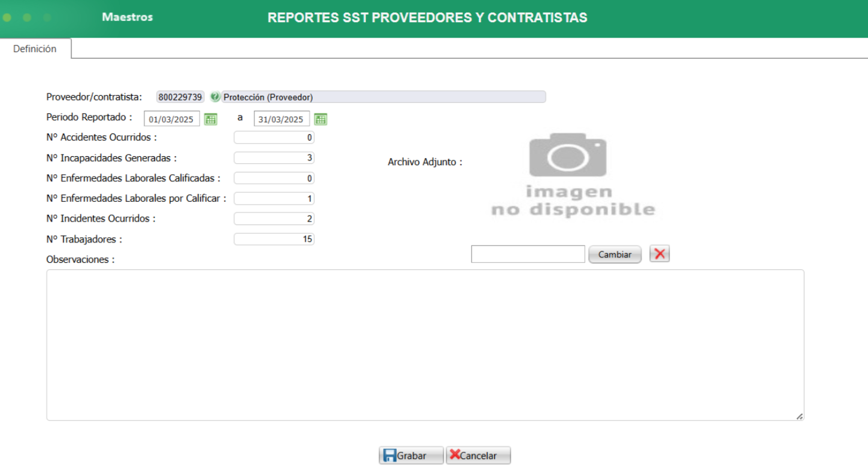Remove the attachment with the red X icon
The height and width of the screenshot is (471, 868).
659,254
